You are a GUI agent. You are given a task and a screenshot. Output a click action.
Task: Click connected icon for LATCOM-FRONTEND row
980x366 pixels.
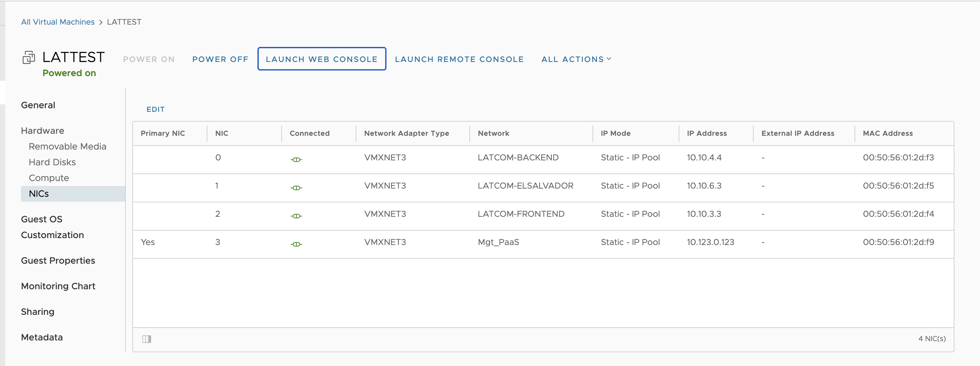pos(296,216)
